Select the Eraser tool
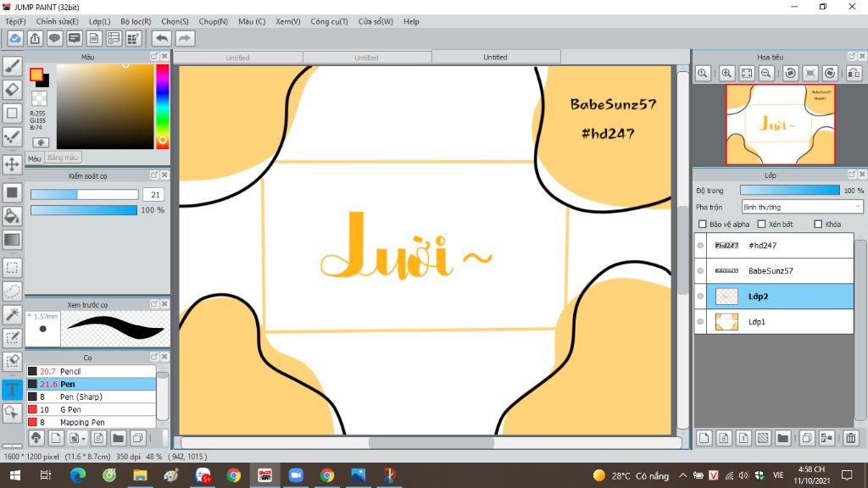The image size is (868, 488). click(12, 89)
